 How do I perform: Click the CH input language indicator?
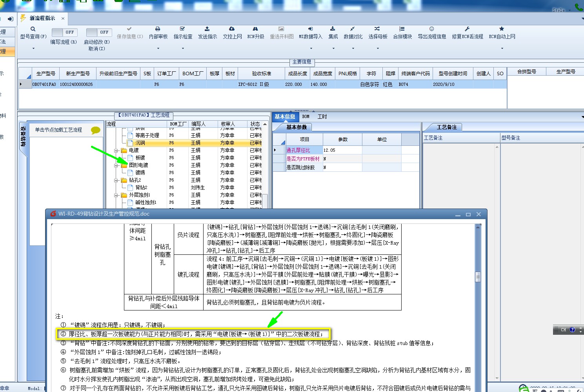563,330
